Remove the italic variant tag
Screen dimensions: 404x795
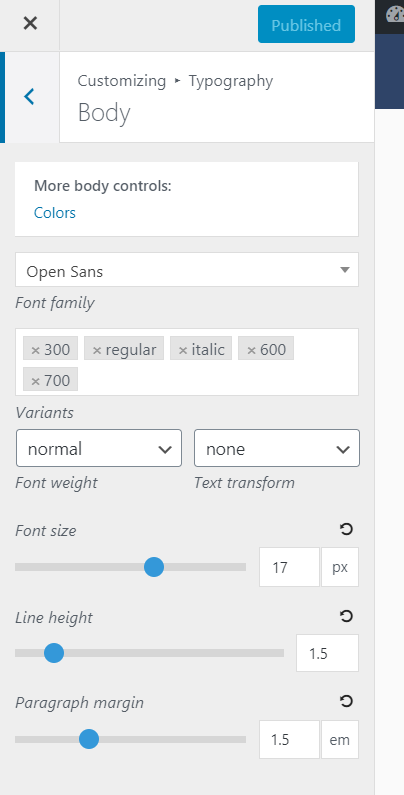(183, 350)
